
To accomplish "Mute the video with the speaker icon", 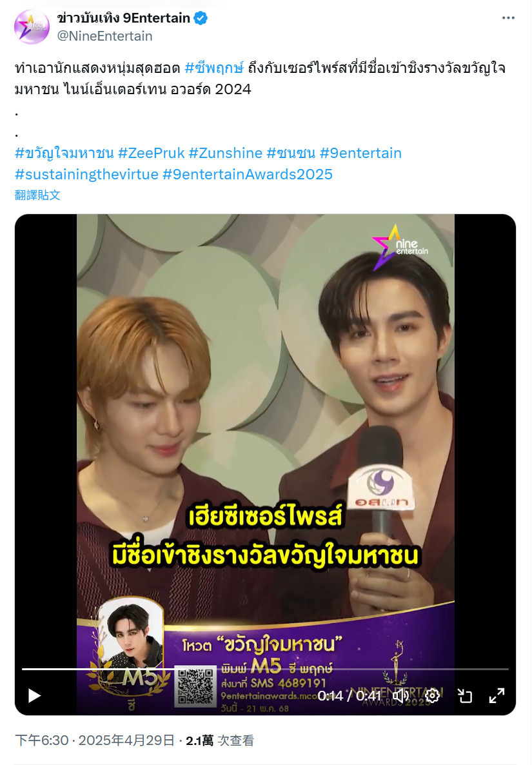I will (401, 696).
